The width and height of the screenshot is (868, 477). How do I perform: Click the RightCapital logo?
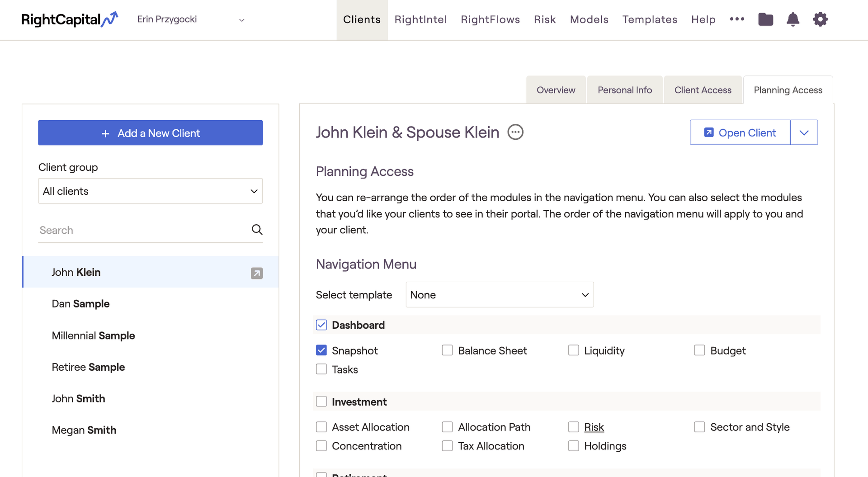pyautogui.click(x=70, y=19)
